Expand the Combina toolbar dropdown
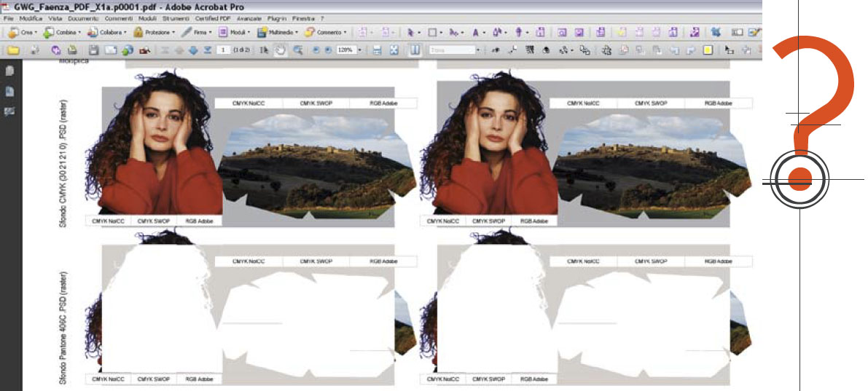The height and width of the screenshot is (391, 868). point(63,33)
